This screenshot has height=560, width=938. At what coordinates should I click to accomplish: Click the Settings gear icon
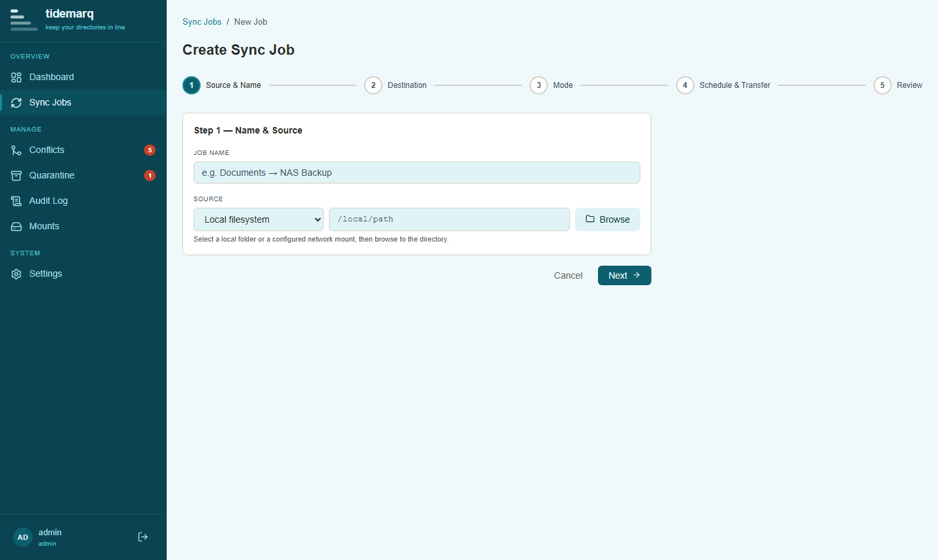pyautogui.click(x=16, y=274)
